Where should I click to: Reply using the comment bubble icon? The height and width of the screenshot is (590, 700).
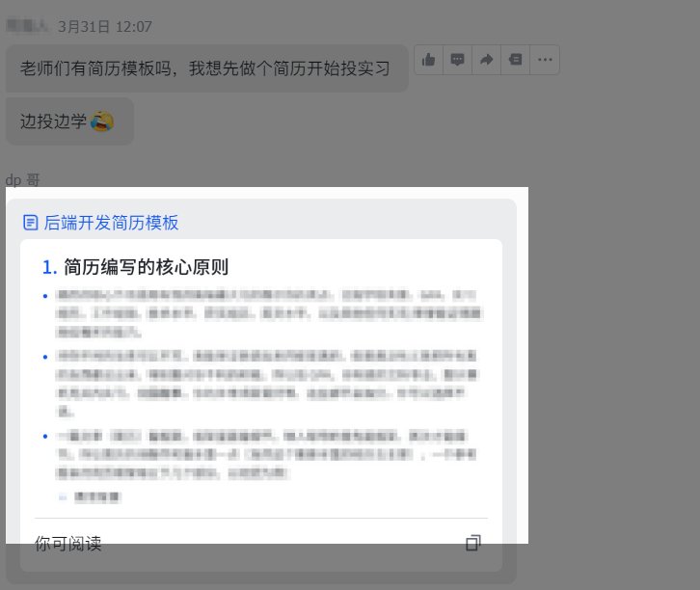457,60
